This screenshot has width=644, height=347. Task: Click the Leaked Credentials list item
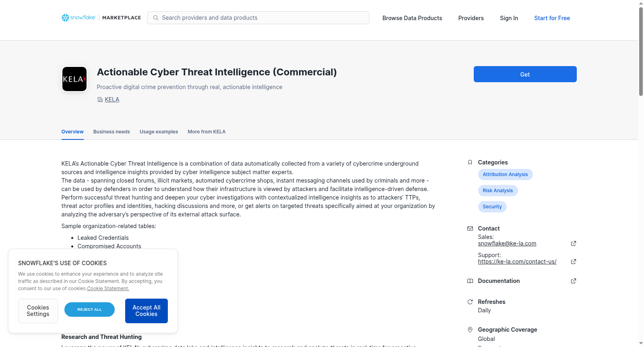[103, 238]
